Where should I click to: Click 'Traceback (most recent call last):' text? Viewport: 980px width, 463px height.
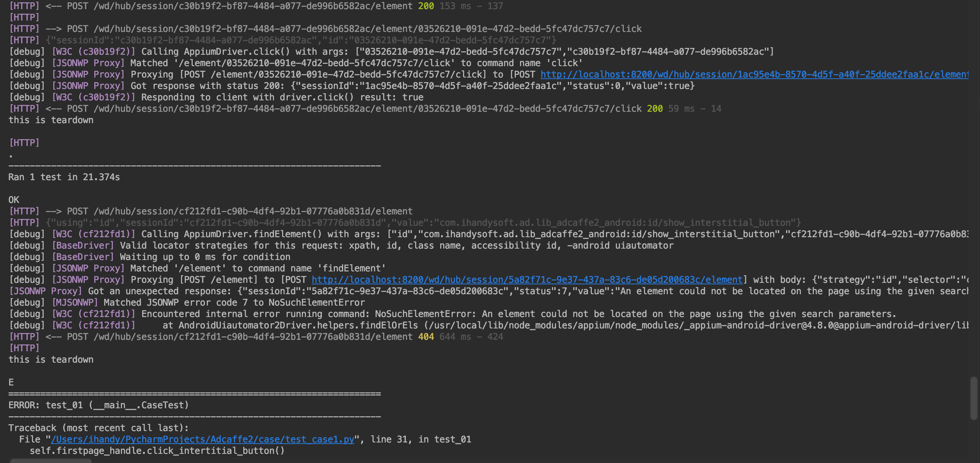tap(98, 428)
